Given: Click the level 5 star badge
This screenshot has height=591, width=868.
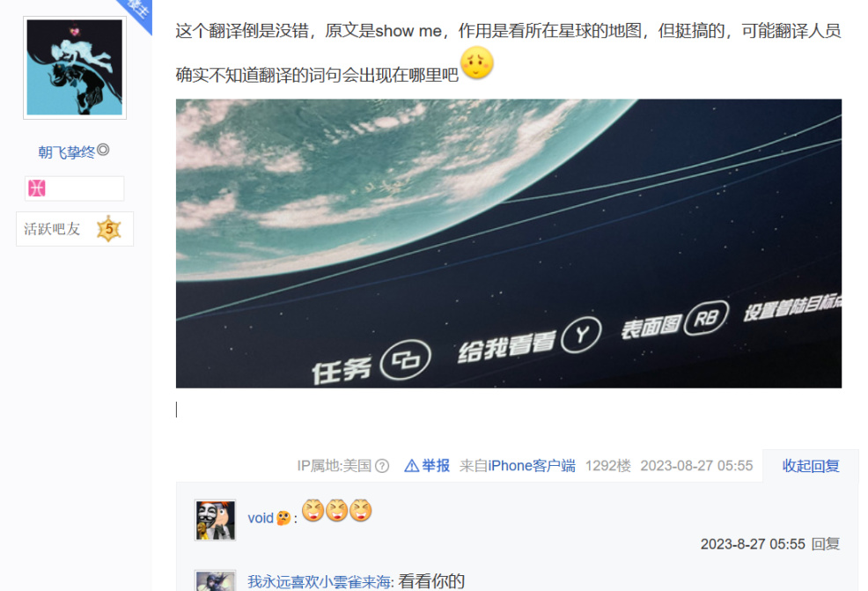Looking at the screenshot, I should (108, 229).
